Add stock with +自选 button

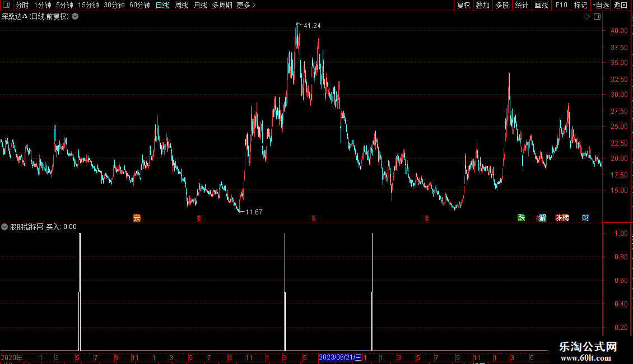(x=601, y=5)
